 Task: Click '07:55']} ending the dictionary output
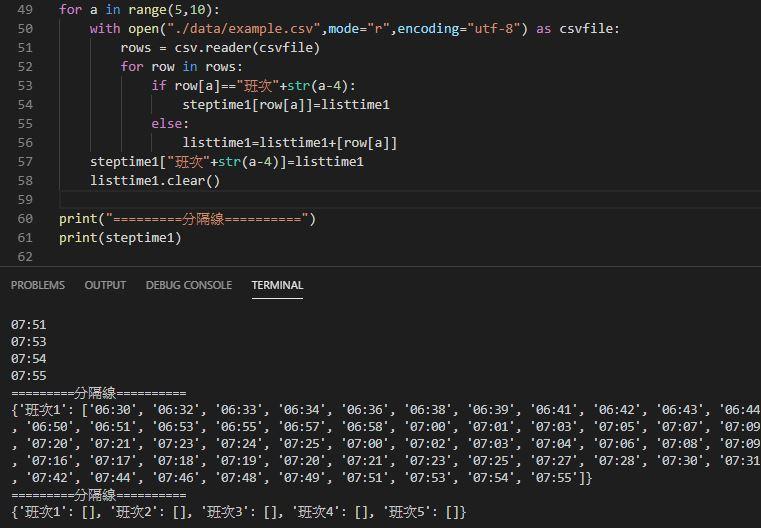click(x=561, y=478)
